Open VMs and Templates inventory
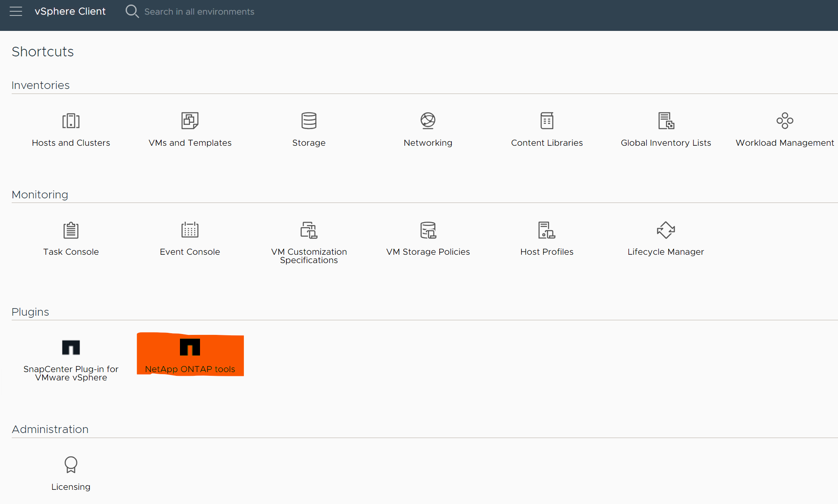 190,127
